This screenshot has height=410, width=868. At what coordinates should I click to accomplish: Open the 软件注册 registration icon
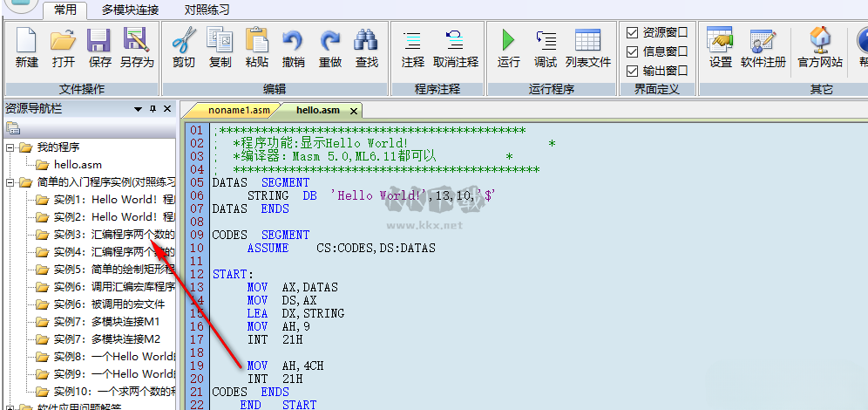point(763,41)
